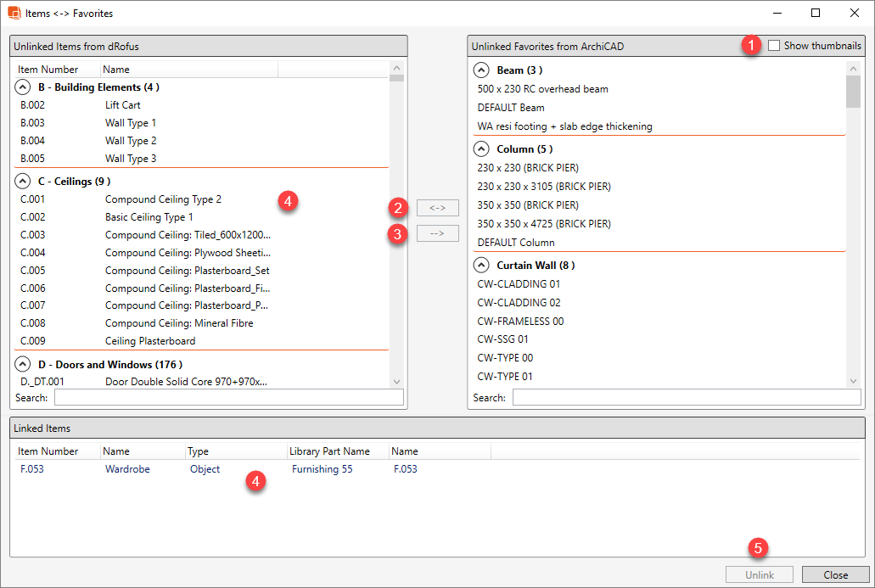The width and height of the screenshot is (875, 588).
Task: Collapse the C - Ceilings group
Action: click(24, 182)
